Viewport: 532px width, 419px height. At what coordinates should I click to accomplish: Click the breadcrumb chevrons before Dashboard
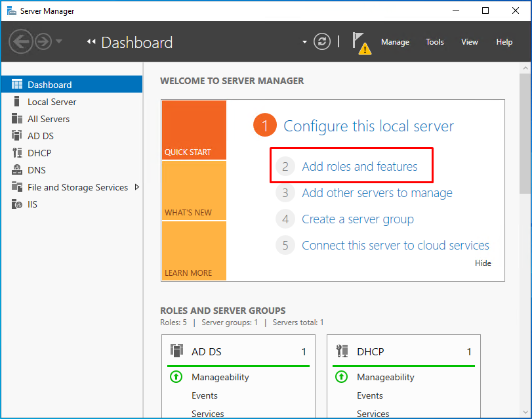tap(91, 42)
